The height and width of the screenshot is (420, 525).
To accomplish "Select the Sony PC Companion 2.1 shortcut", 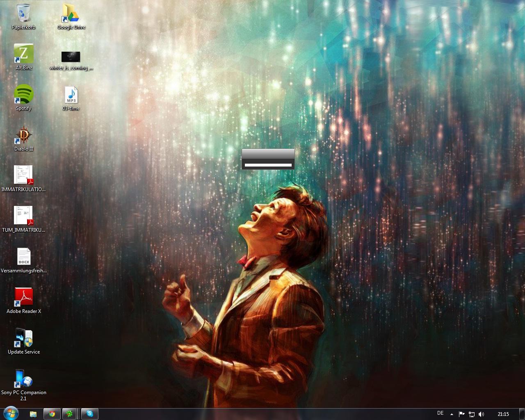I will tap(24, 385).
